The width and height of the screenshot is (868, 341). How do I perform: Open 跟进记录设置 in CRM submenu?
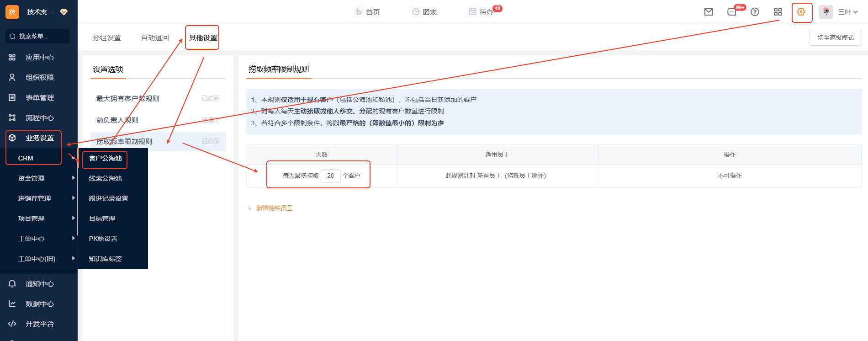coord(108,198)
